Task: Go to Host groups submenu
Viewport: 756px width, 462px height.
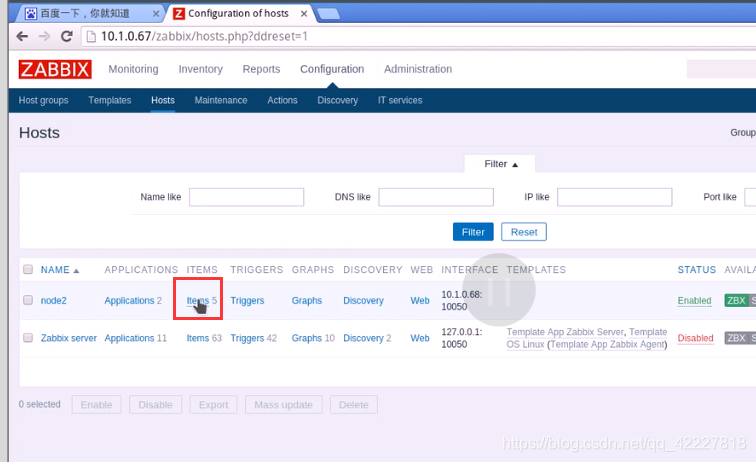Action: 43,100
